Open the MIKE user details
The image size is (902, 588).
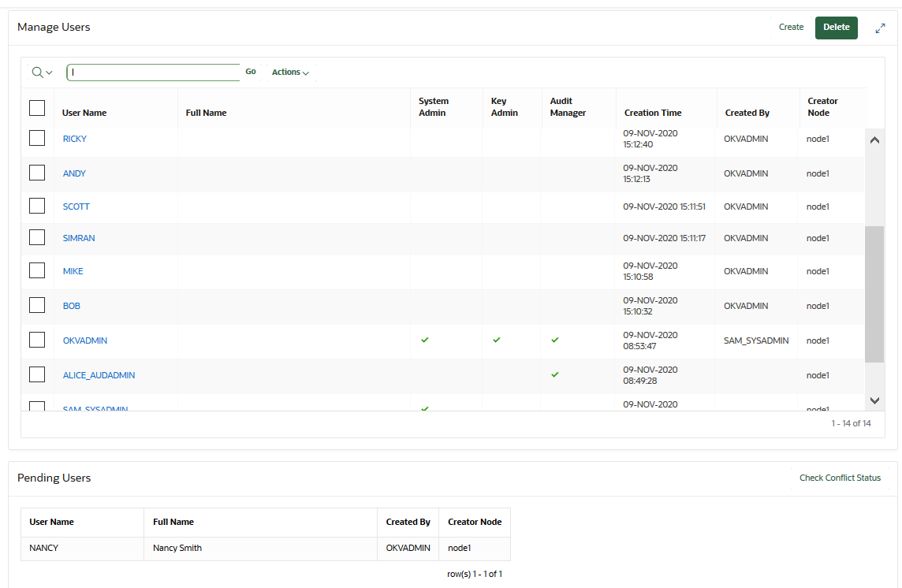73,270
